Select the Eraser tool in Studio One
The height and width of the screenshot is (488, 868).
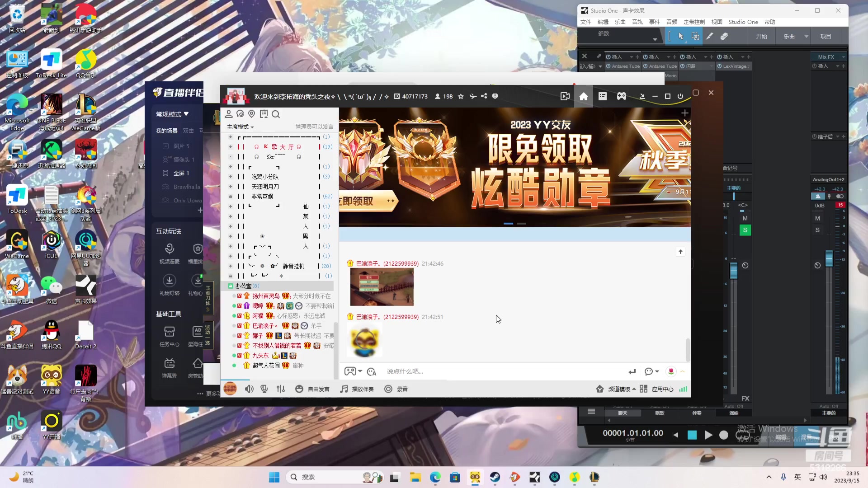(724, 36)
